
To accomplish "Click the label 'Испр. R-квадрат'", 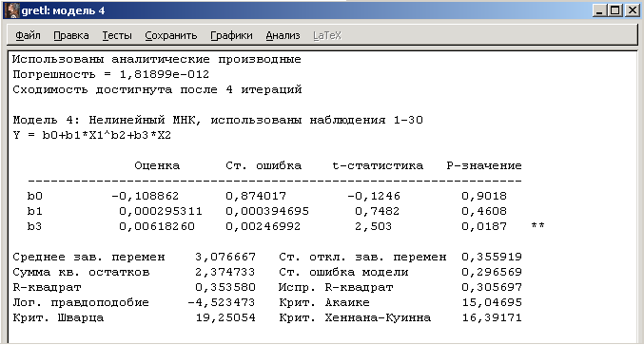I will [336, 288].
